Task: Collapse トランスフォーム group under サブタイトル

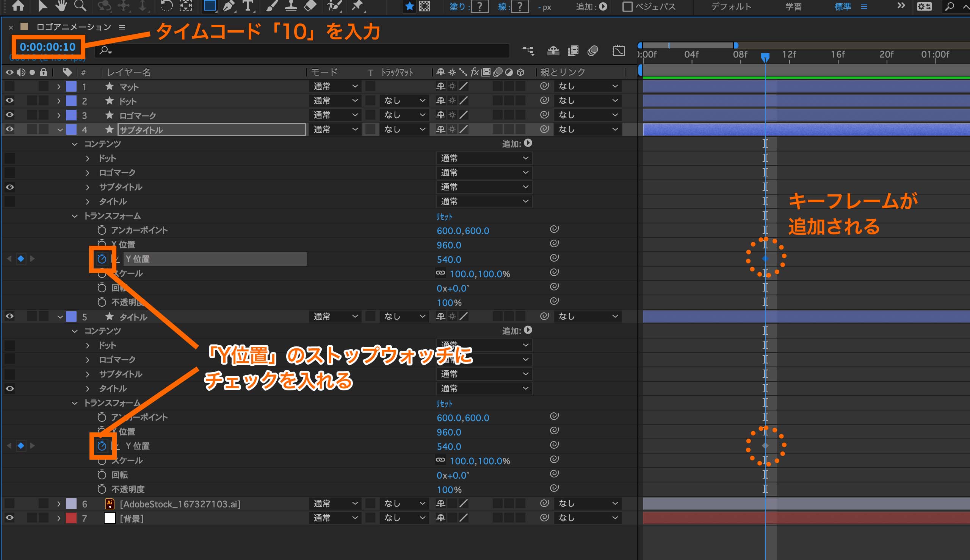Action: [x=75, y=216]
